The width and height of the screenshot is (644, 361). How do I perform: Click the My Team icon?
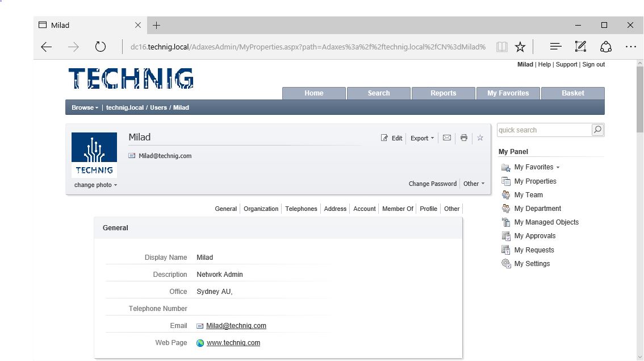(505, 195)
